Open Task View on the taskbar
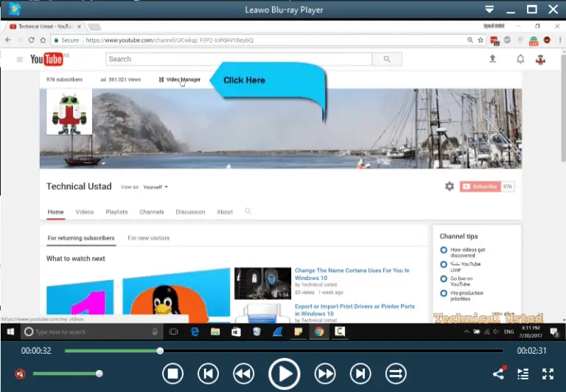566x392 pixels. (174, 332)
